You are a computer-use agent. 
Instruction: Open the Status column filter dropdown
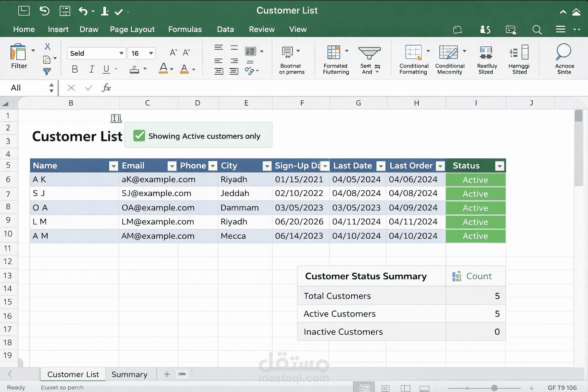499,166
